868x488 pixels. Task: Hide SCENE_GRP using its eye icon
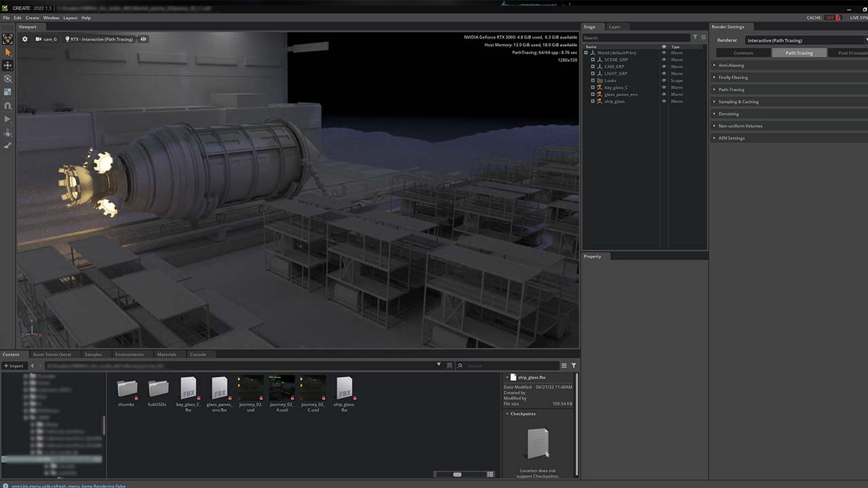point(664,60)
